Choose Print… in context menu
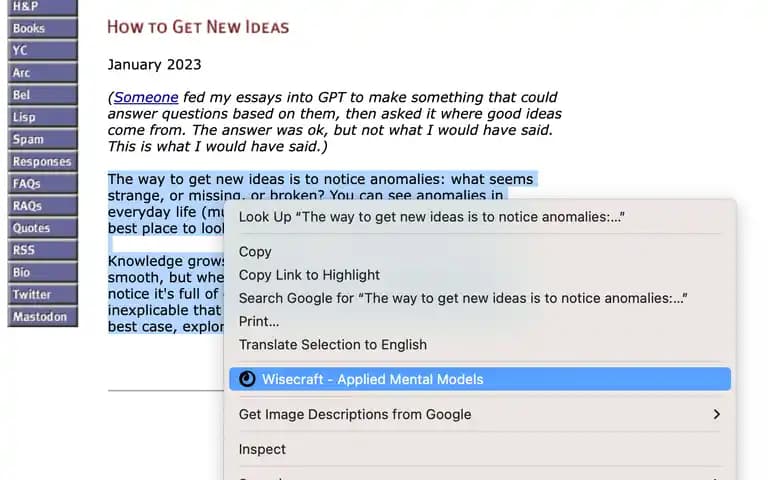768x480 pixels. pyautogui.click(x=480, y=321)
